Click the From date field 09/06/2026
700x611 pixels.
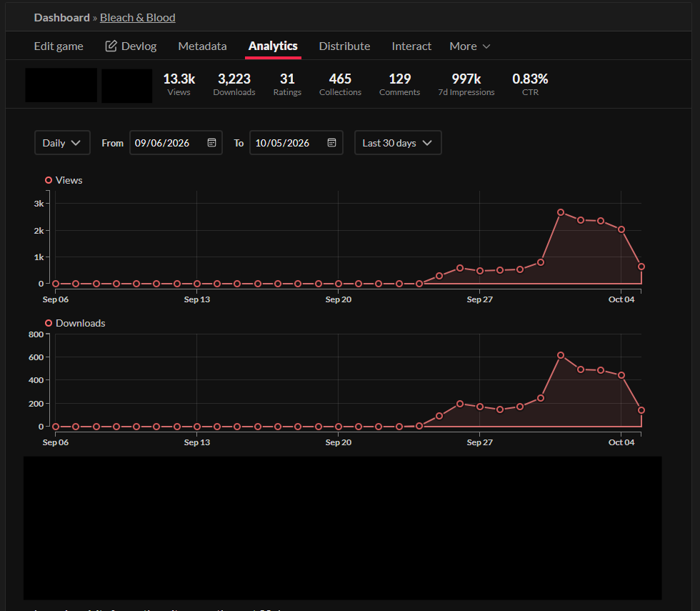click(x=176, y=143)
